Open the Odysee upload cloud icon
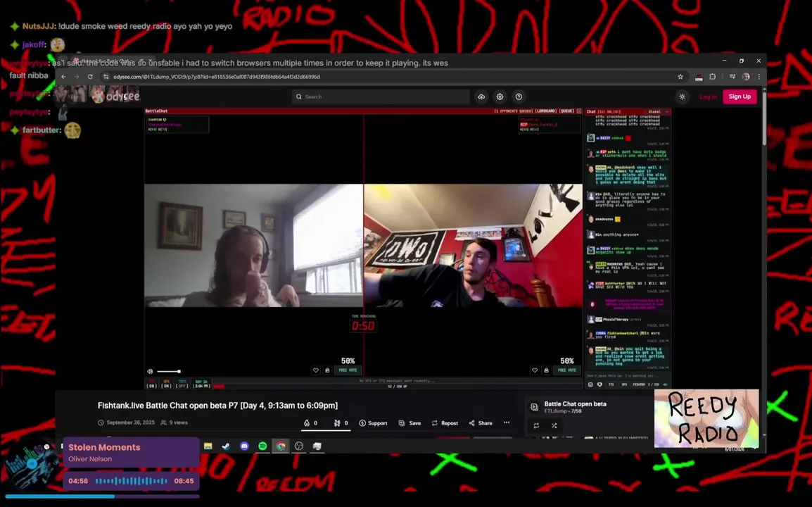 [x=481, y=96]
